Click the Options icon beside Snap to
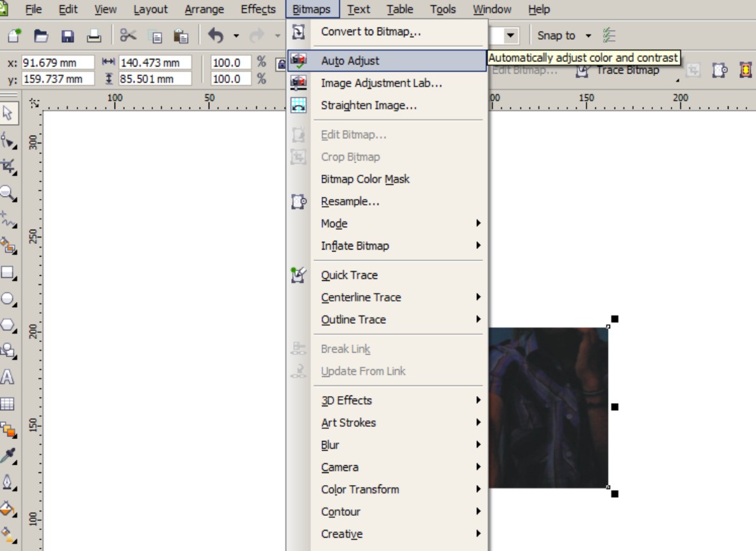The width and height of the screenshot is (756, 551). [609, 35]
